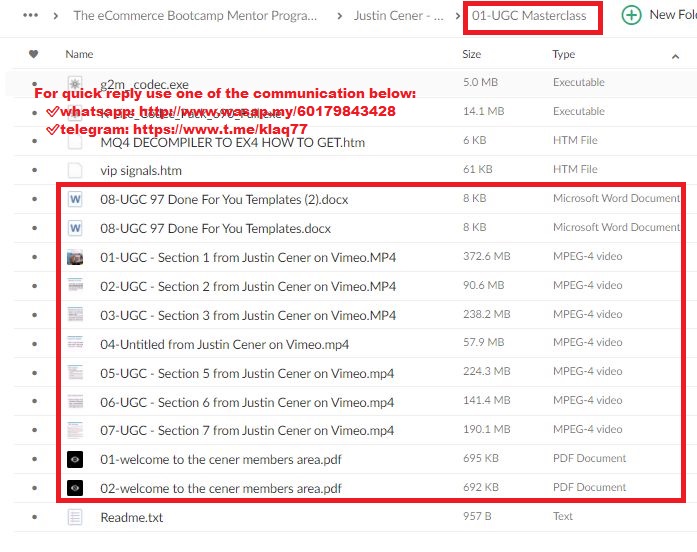The height and width of the screenshot is (552, 697).
Task: Open 03-UGC - Section 3 Vimeo.MP4
Action: click(x=248, y=315)
